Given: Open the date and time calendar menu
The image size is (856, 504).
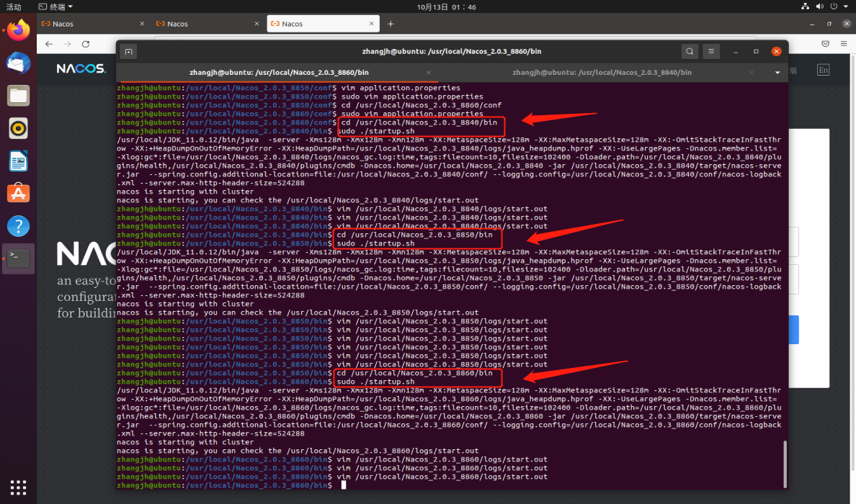Looking at the screenshot, I should tap(446, 6).
